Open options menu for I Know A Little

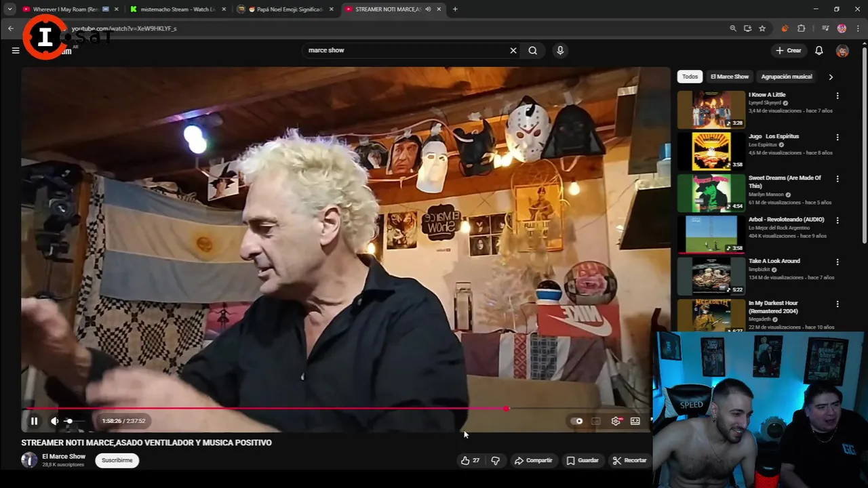coord(837,96)
